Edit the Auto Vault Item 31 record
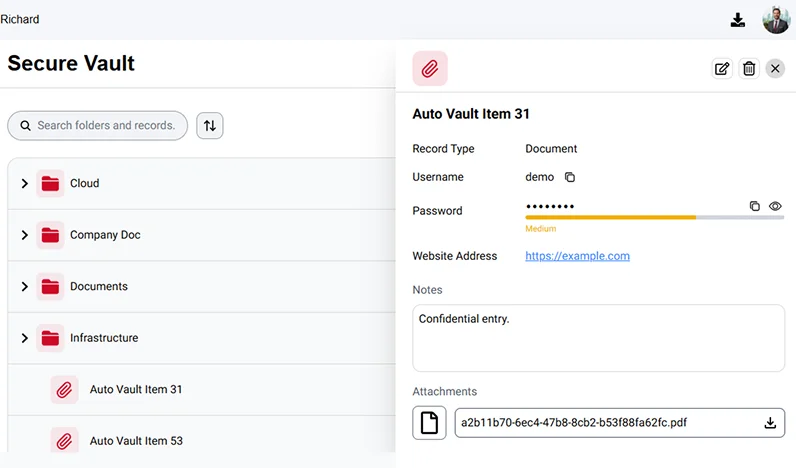Image resolution: width=796 pixels, height=468 pixels. [x=722, y=69]
